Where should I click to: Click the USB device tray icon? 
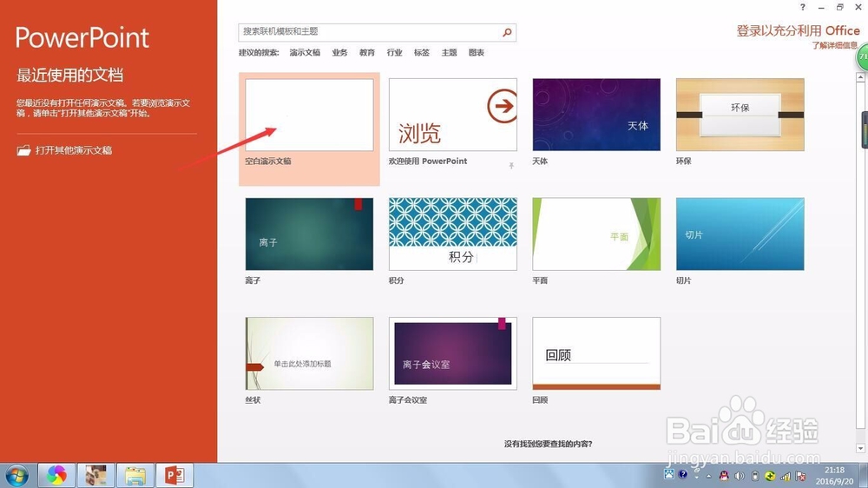click(x=755, y=476)
